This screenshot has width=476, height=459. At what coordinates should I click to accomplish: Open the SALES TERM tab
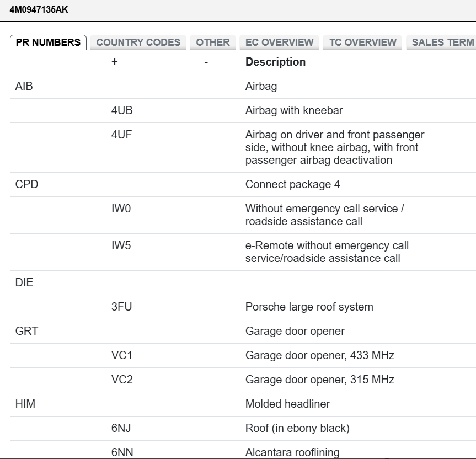[442, 42]
